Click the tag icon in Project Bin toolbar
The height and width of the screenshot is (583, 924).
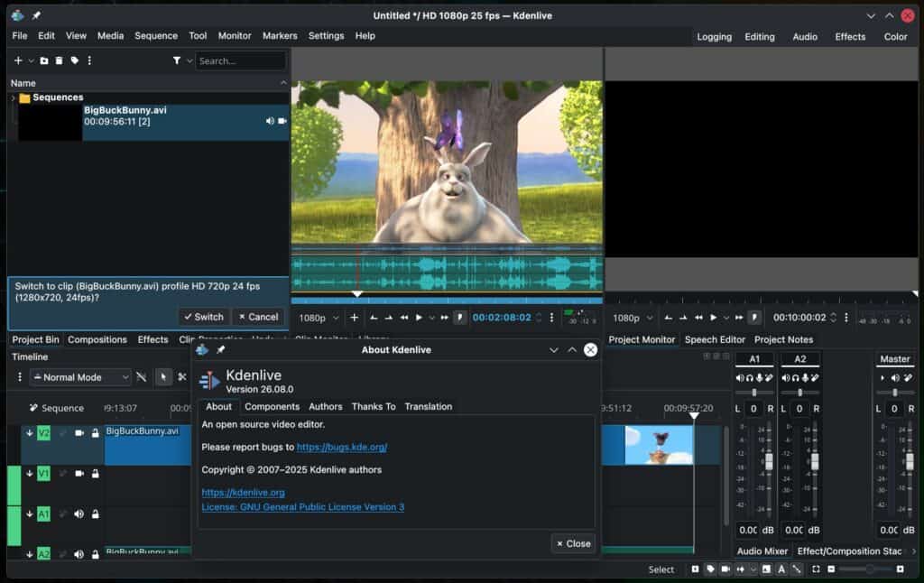click(x=74, y=60)
